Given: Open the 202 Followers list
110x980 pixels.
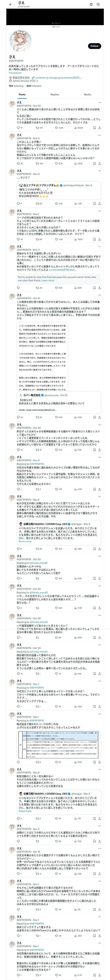Looking at the screenshot, I should (34, 86).
